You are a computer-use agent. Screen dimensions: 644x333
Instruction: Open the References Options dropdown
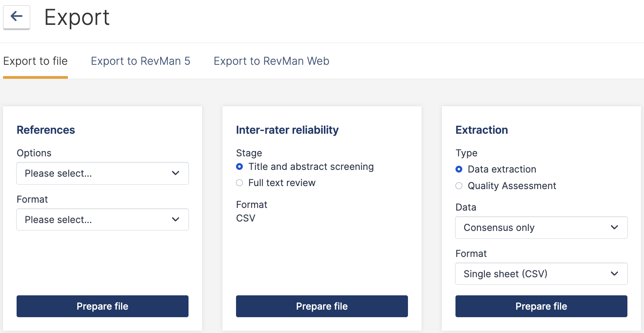pyautogui.click(x=102, y=173)
